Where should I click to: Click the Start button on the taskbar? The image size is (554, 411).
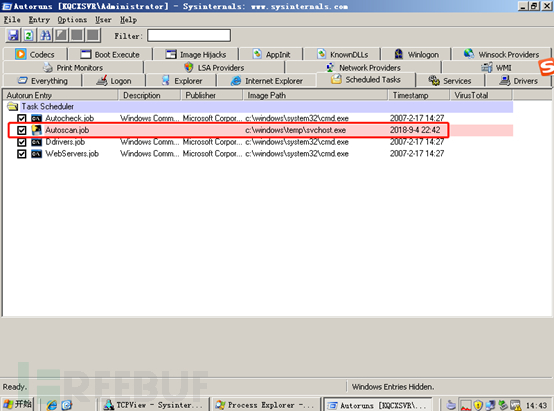point(18,404)
